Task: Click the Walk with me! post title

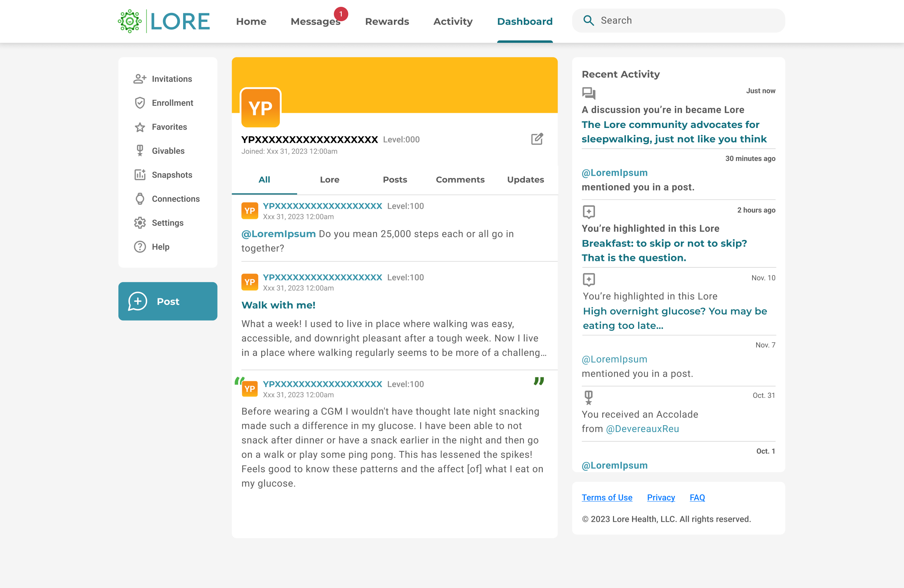Action: pos(278,305)
